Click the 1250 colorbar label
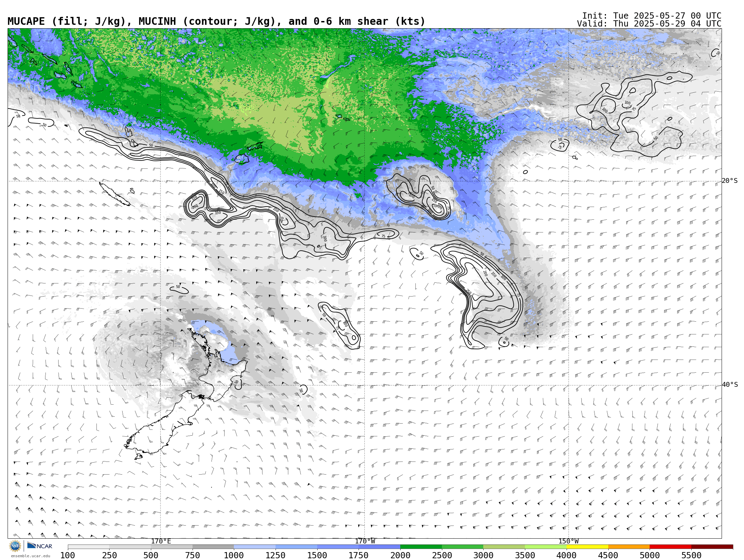 (x=276, y=556)
